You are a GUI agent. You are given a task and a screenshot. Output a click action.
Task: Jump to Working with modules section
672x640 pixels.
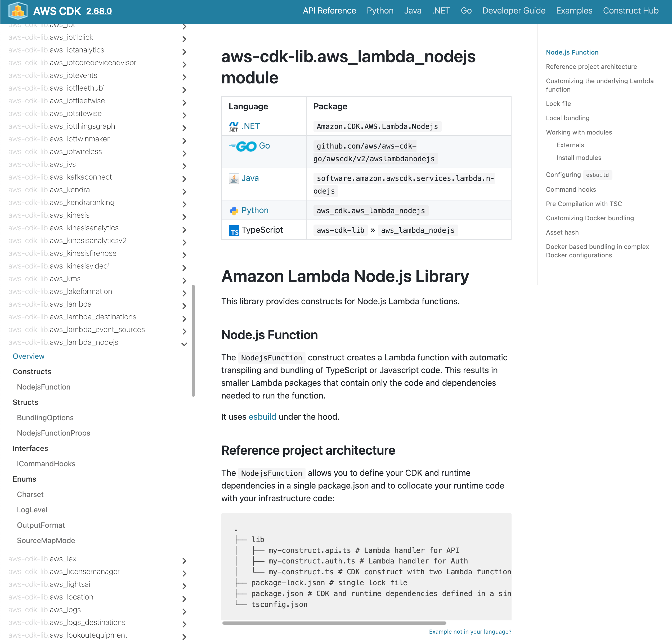point(579,132)
